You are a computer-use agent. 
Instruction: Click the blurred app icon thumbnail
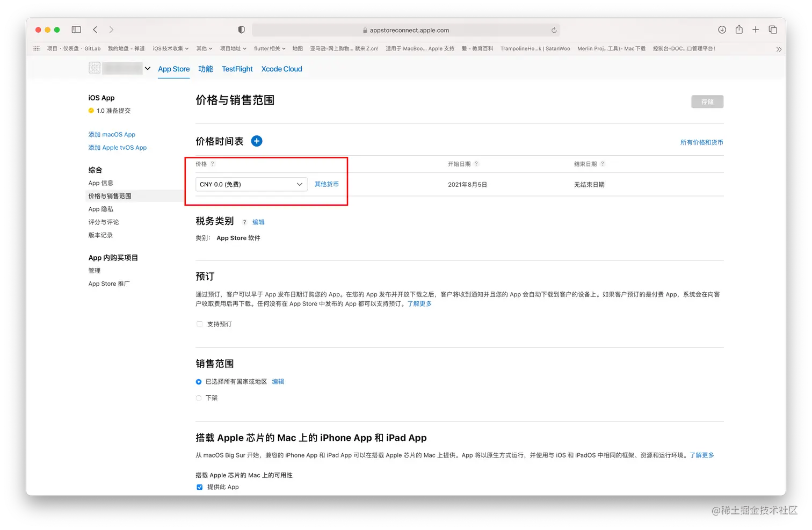[x=95, y=68]
